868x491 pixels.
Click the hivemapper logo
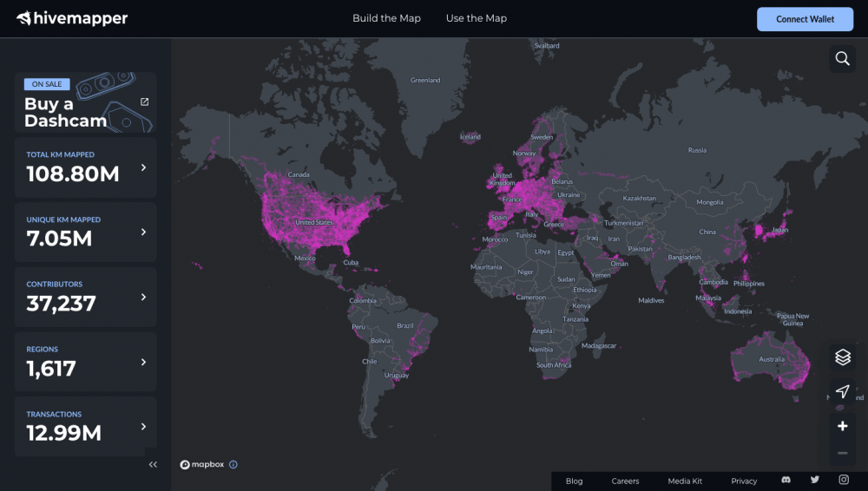click(x=72, y=18)
